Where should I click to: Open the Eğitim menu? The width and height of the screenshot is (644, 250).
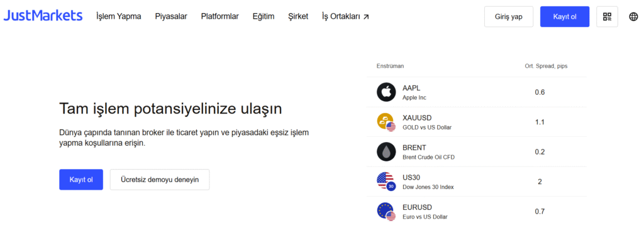tap(264, 16)
